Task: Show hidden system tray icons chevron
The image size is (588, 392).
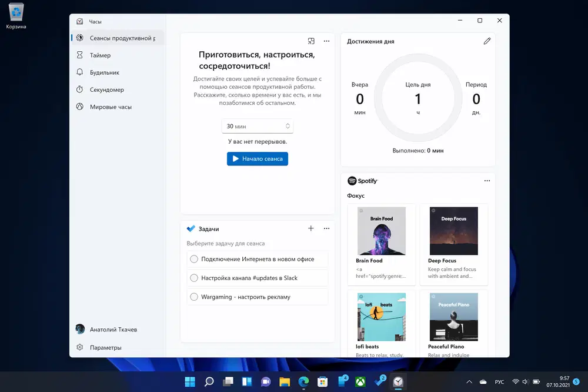Action: pos(469,382)
